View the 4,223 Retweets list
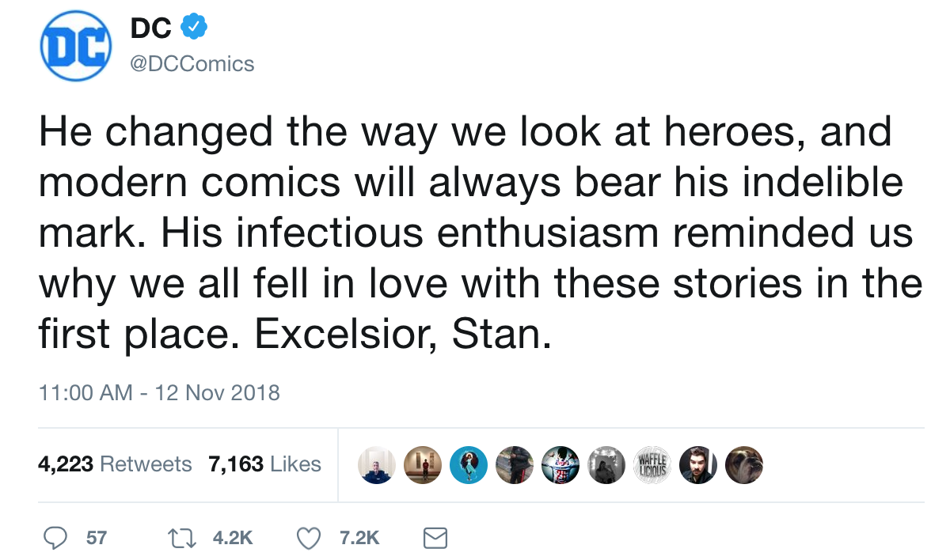950x560 pixels. tap(115, 464)
